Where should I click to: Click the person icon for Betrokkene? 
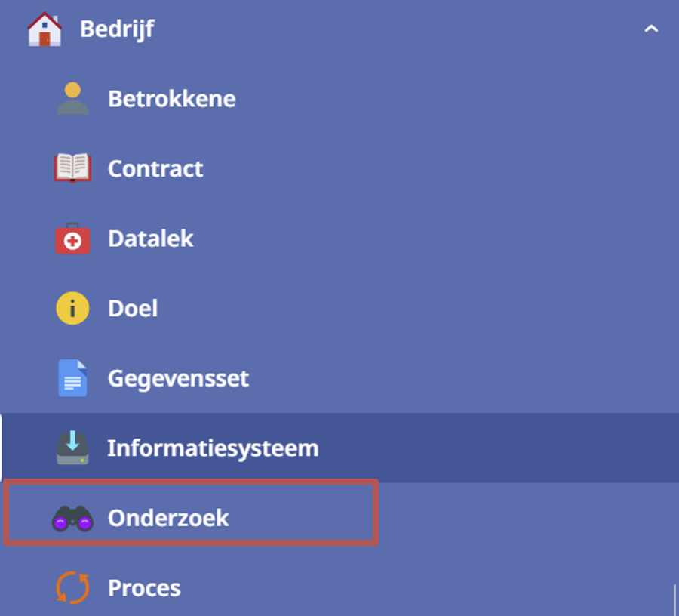tap(72, 98)
